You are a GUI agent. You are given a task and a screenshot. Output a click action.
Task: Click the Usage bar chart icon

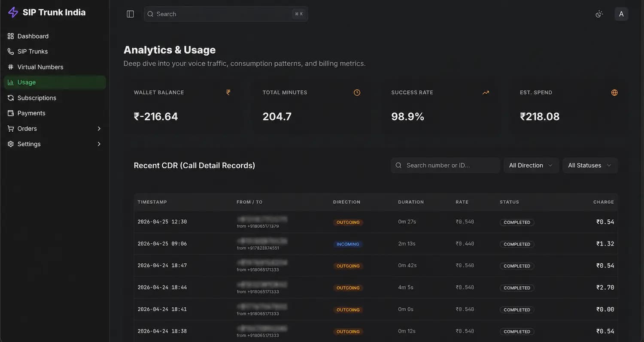pos(11,82)
